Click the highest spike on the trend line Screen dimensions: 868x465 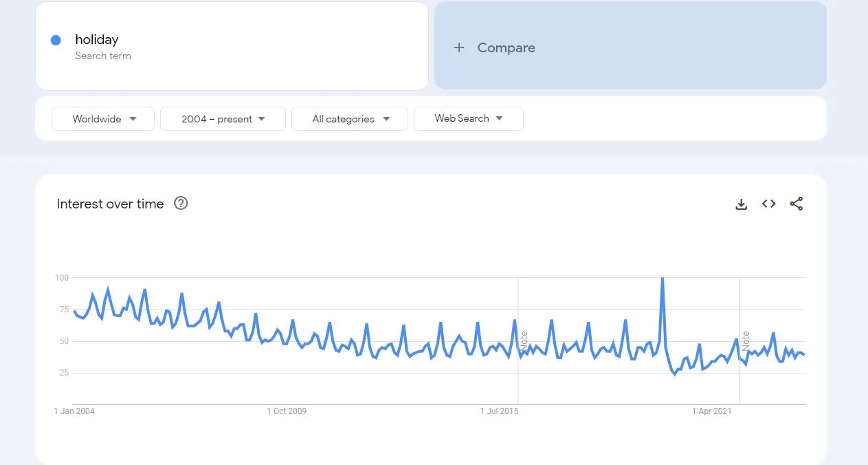[x=662, y=279]
